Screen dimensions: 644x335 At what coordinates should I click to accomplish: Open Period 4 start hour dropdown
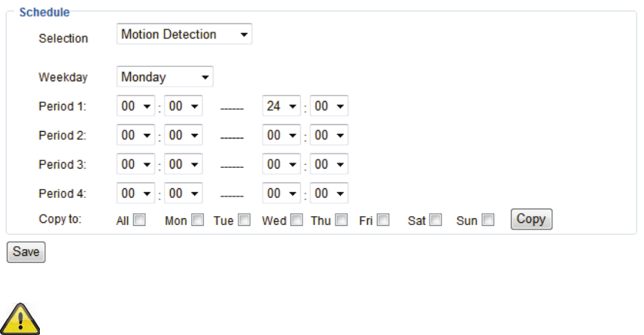pyautogui.click(x=135, y=193)
